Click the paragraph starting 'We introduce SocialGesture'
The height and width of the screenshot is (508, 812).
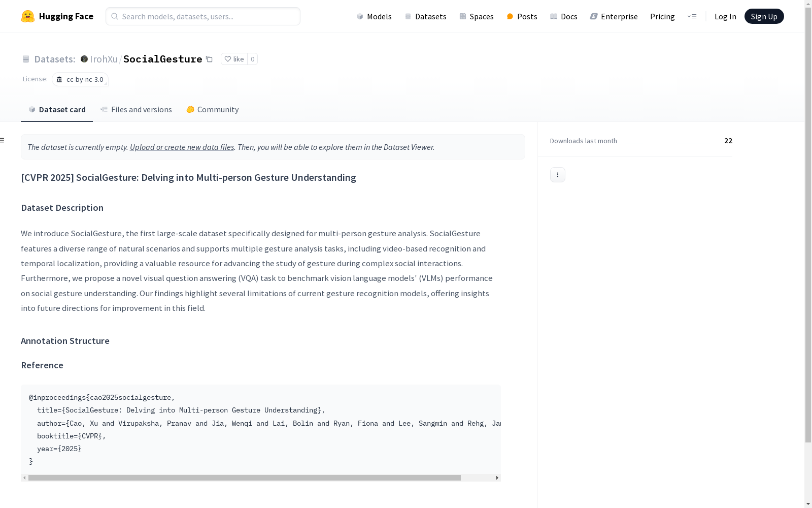click(x=257, y=271)
